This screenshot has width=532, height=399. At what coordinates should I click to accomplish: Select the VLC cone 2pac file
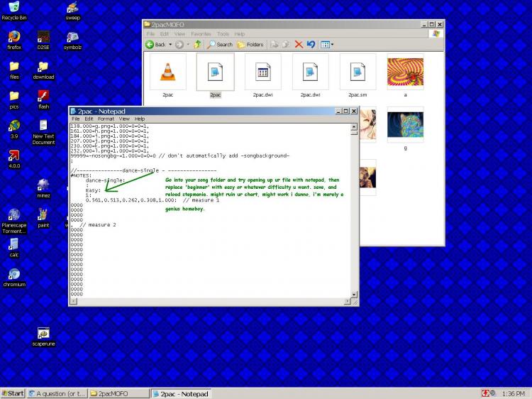[x=167, y=72]
